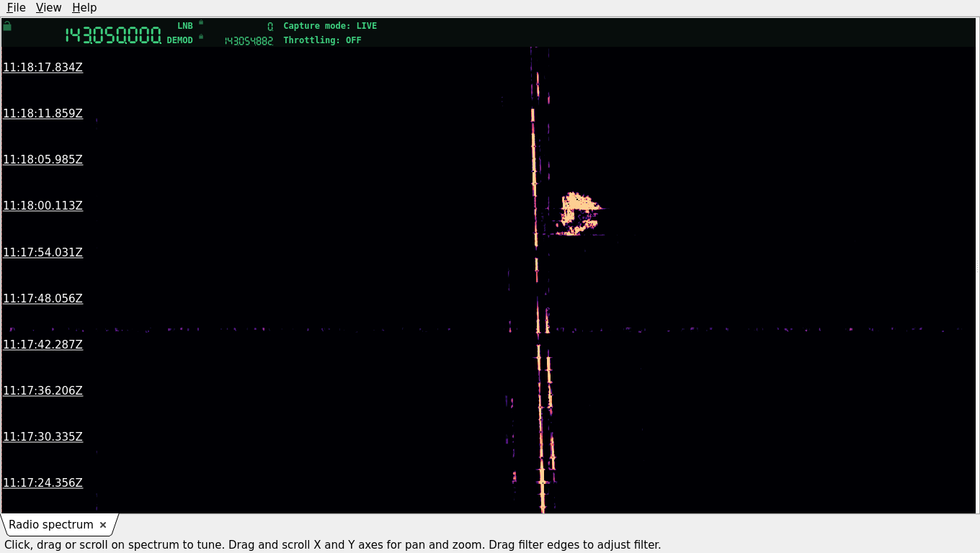Click the right edge panel resize handle
The width and height of the screenshot is (980, 553).
tap(977, 266)
